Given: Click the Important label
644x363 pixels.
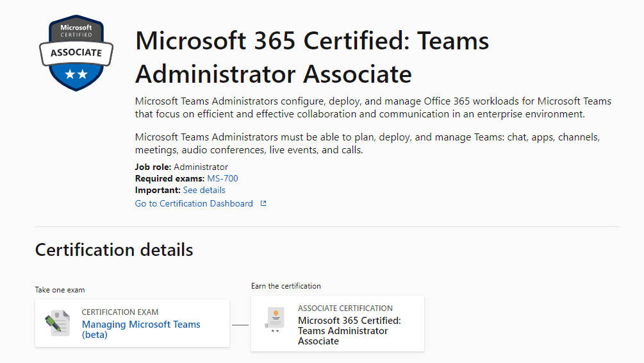Looking at the screenshot, I should (158, 190).
